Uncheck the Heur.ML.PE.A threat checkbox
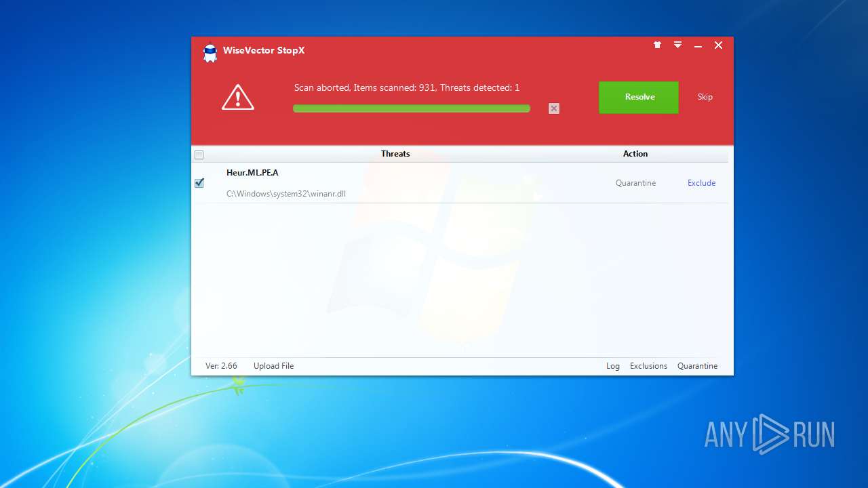The image size is (868, 488). 199,183
